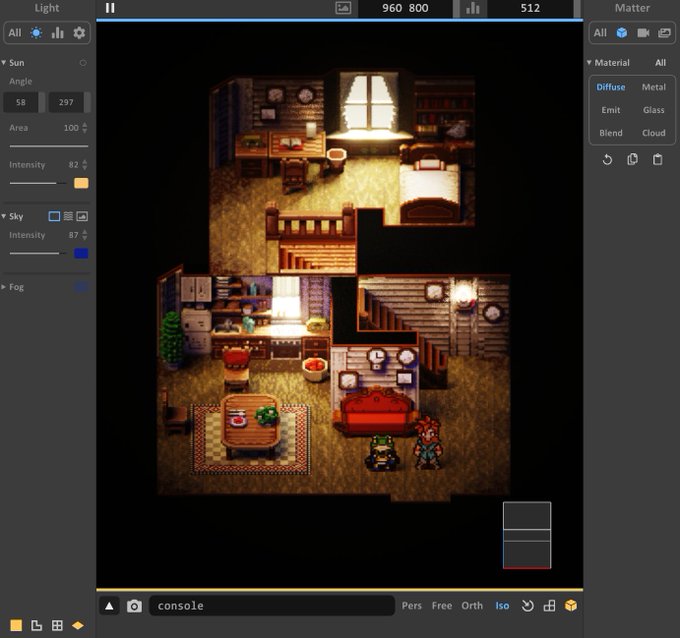Click the Sun Area slider

point(49,146)
